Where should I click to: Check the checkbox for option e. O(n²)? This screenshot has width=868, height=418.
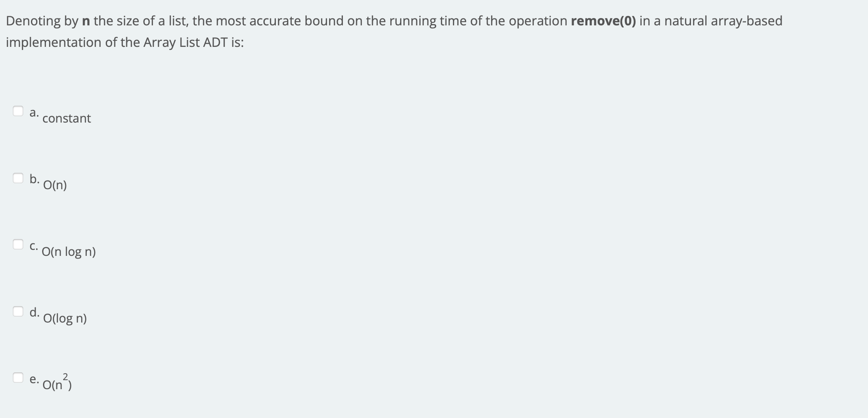pyautogui.click(x=18, y=378)
